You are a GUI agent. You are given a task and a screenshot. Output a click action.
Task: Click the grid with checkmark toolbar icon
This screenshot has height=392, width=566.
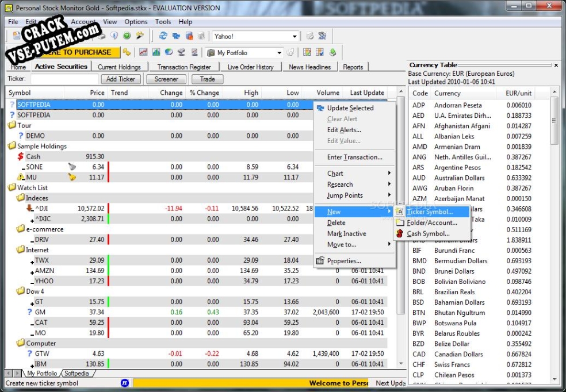[x=320, y=52]
